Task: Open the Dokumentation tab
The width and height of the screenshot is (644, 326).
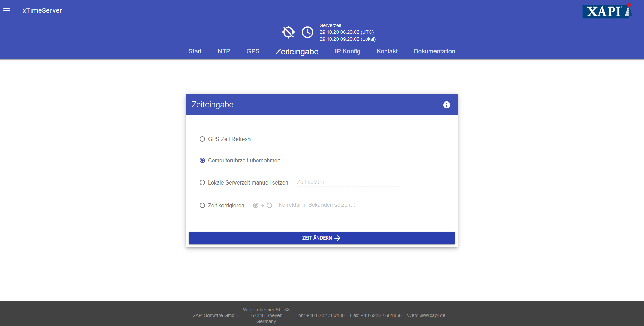Action: point(434,51)
